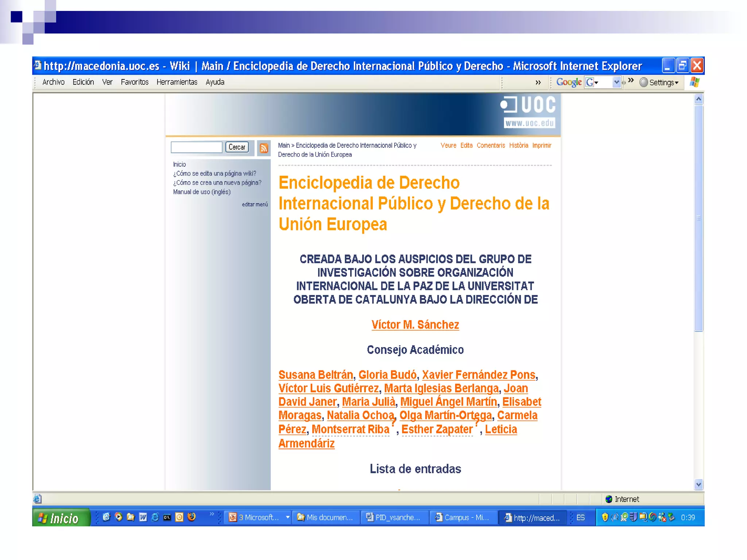747x560 pixels.
Task: Click the orange RSS feed icon
Action: coord(264,148)
